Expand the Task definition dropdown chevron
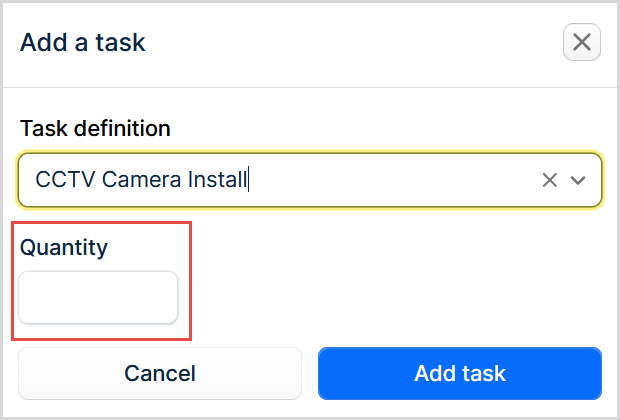The image size is (620, 420). [578, 180]
